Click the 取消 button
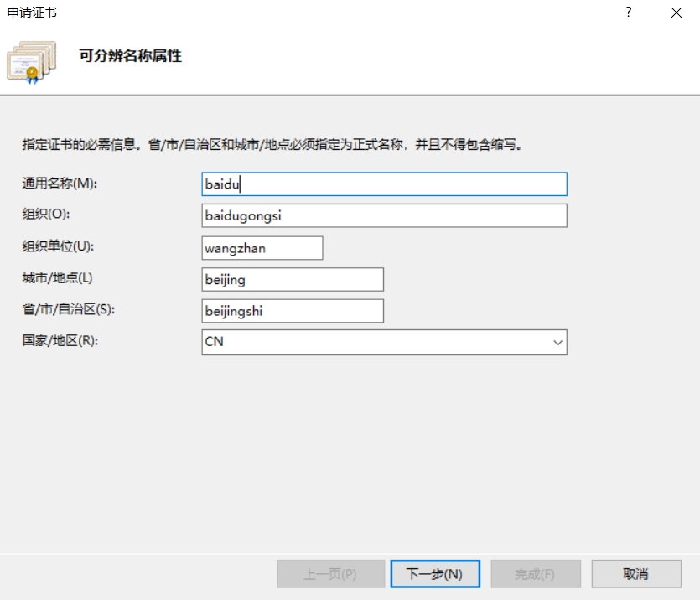This screenshot has width=700, height=600. [636, 574]
